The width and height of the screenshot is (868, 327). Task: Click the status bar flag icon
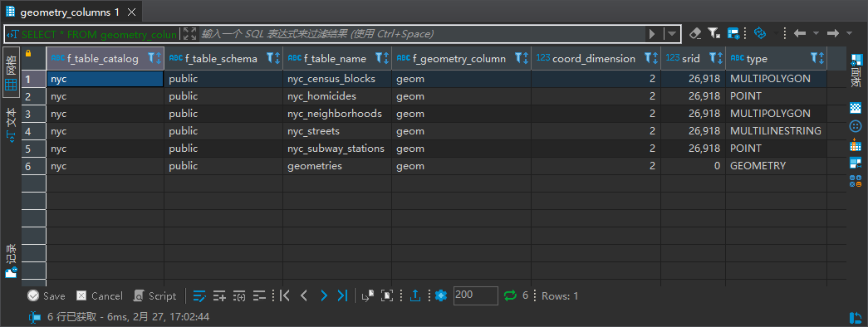(x=35, y=317)
